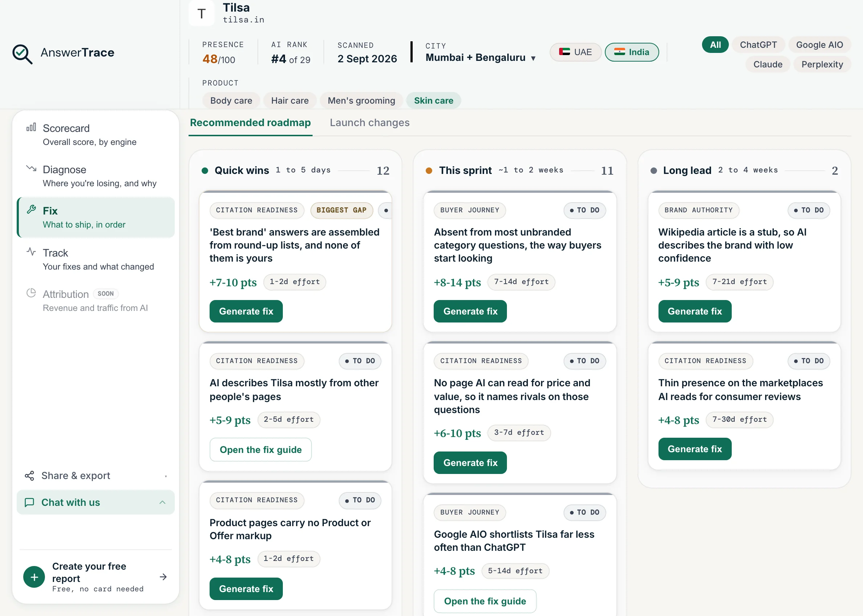
Task: Expand the Share & export menu
Action: coord(96,476)
